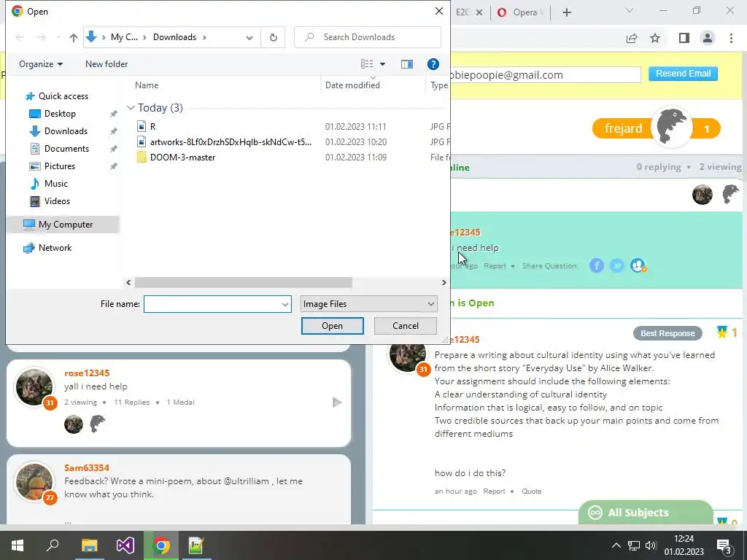Click Resend Email button in Chrome
Image resolution: width=747 pixels, height=560 pixels.
coord(683,74)
